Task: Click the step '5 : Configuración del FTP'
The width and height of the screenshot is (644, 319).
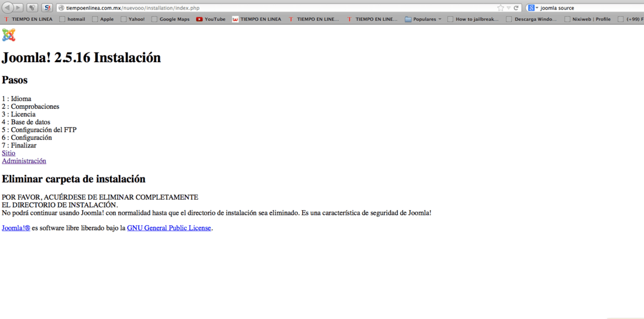Action: click(x=39, y=130)
